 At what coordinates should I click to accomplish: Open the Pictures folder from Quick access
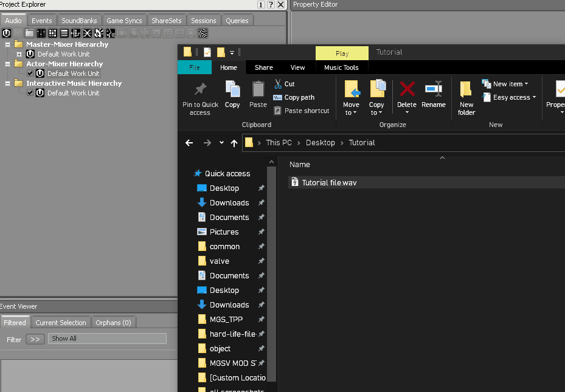pyautogui.click(x=224, y=232)
